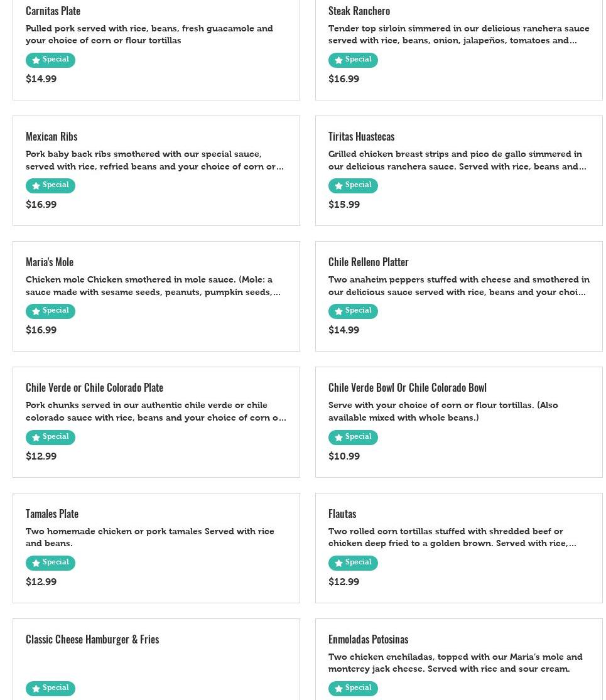Open the Steak Ranchero item title
This screenshot has height=700, width=606.
pyautogui.click(x=359, y=11)
